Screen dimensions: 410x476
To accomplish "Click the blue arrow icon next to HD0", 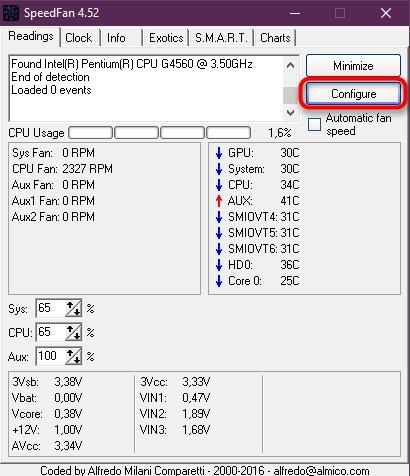I will (x=219, y=265).
